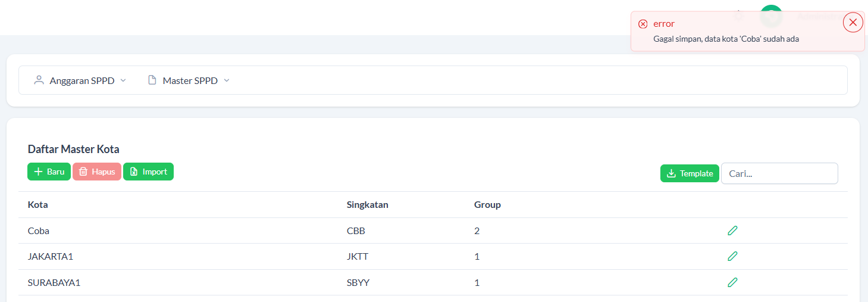The width and height of the screenshot is (868, 302).
Task: Sort by the Singkatan column header
Action: (367, 205)
